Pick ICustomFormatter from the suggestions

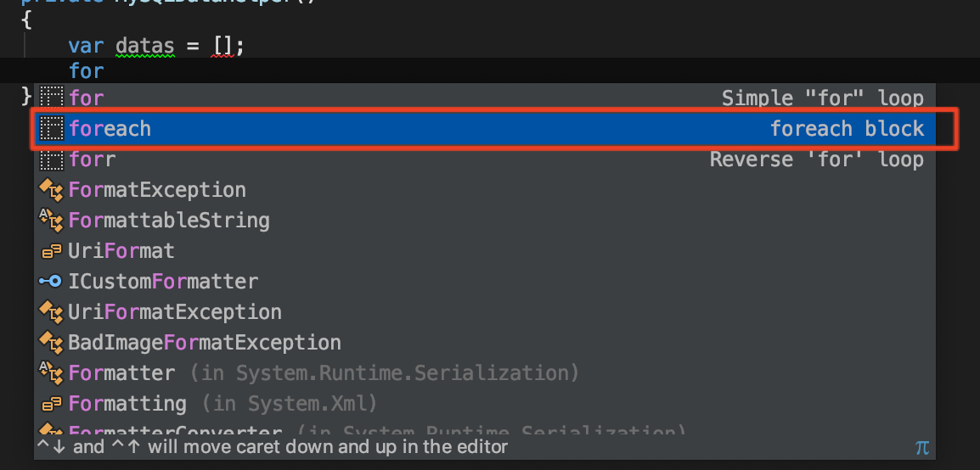(x=163, y=281)
